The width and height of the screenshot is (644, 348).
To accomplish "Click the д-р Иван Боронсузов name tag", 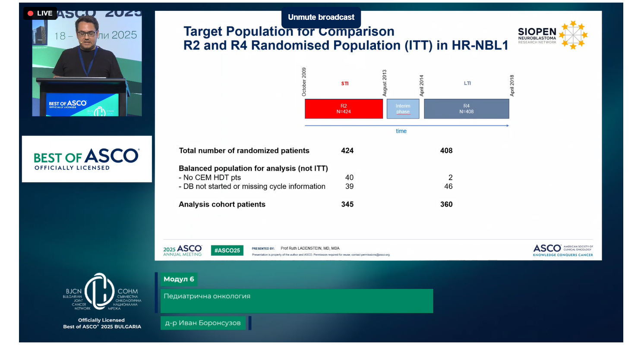I will (203, 323).
